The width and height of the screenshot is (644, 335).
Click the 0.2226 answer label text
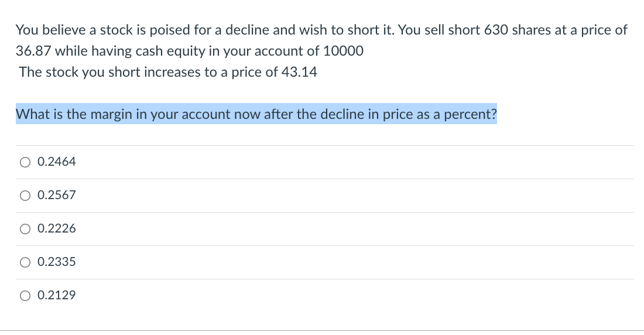click(x=57, y=228)
